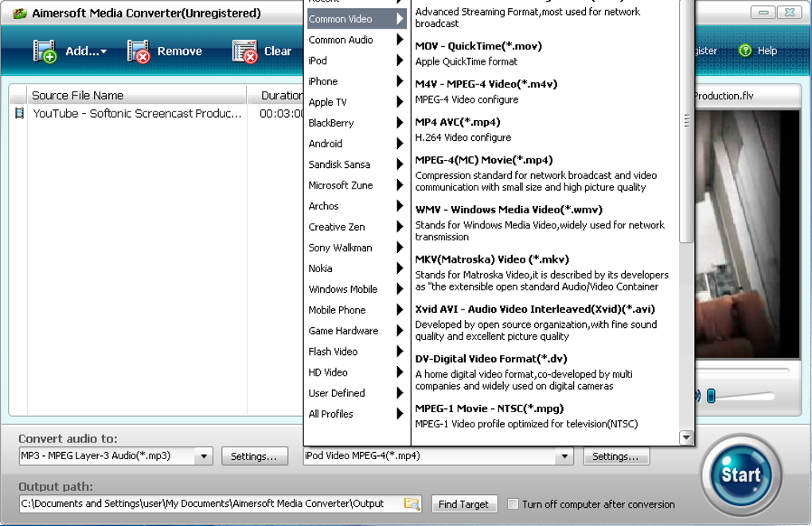
Task: Select the Archos category
Action: pyautogui.click(x=357, y=205)
